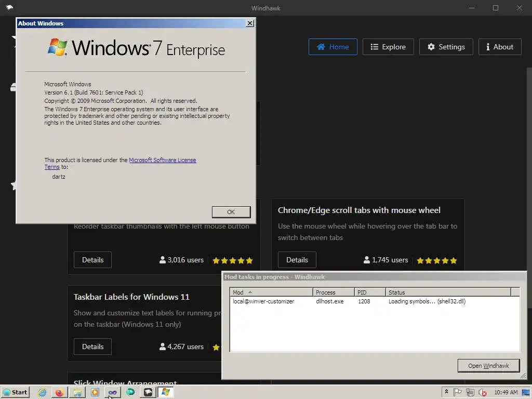Click the PID value 1208

coord(364,301)
